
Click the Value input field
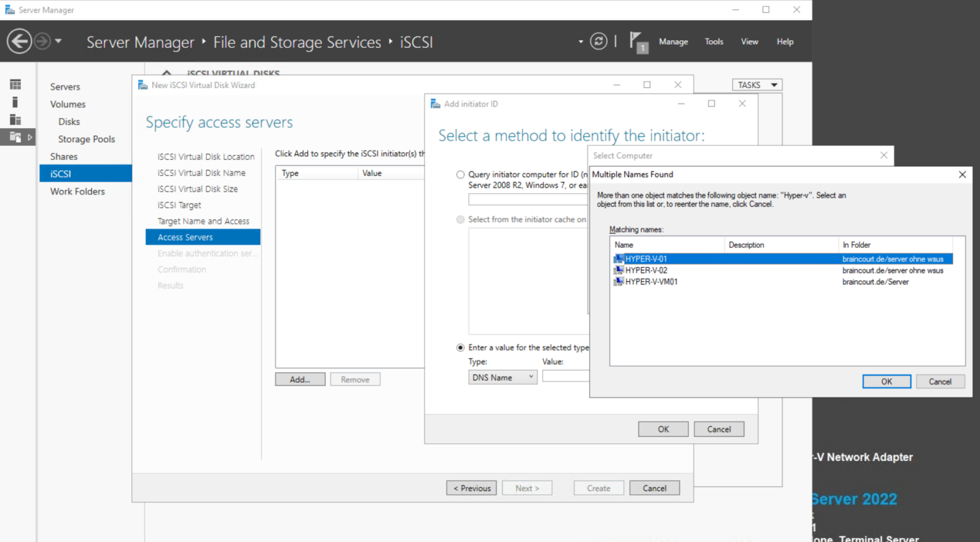tap(567, 376)
